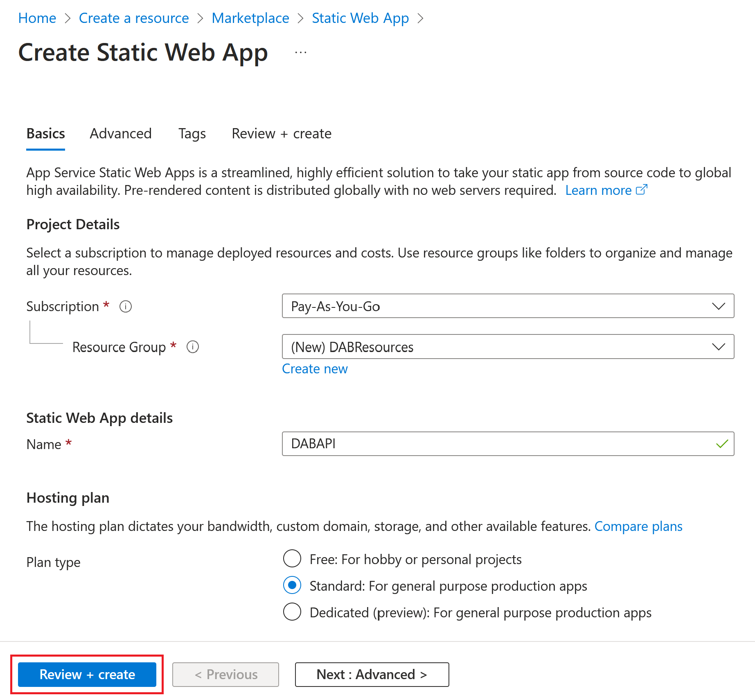This screenshot has height=700, width=755.
Task: Go to Marketplace breadcrumb link
Action: click(250, 18)
